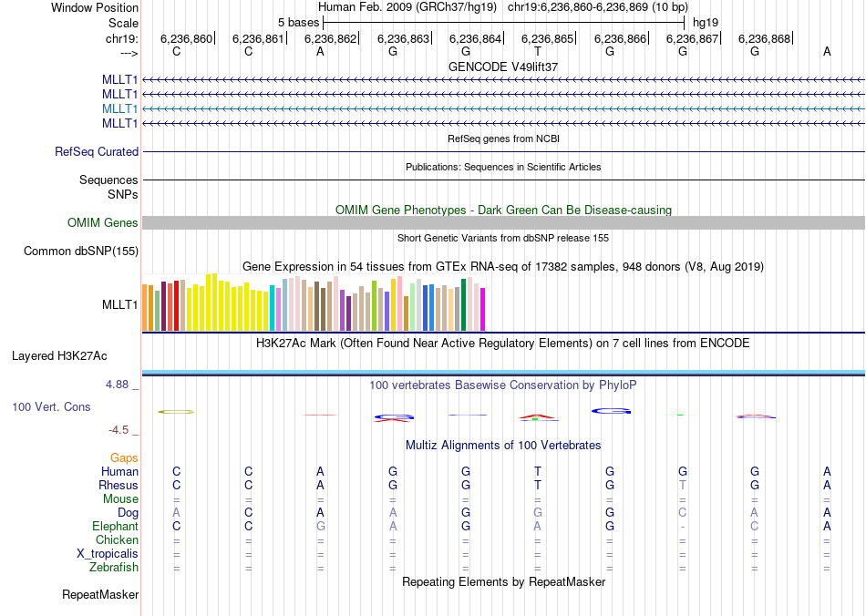Click the GENCODE V49lift37 track title
The width and height of the screenshot is (866, 616).
click(503, 67)
